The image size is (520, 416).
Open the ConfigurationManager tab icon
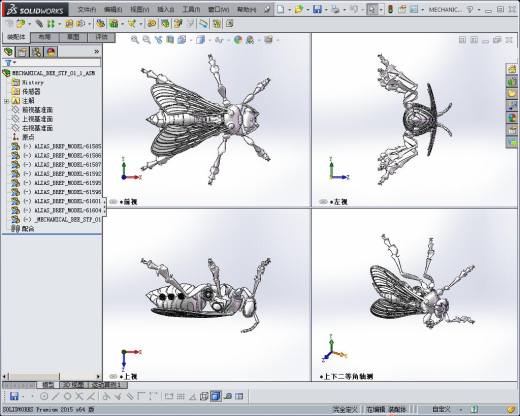click(x=37, y=52)
